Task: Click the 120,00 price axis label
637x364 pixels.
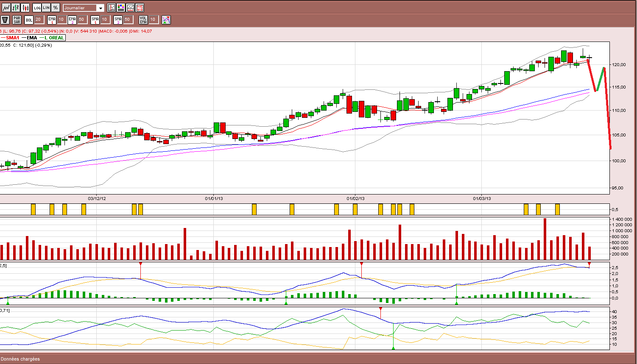Action: (619, 64)
